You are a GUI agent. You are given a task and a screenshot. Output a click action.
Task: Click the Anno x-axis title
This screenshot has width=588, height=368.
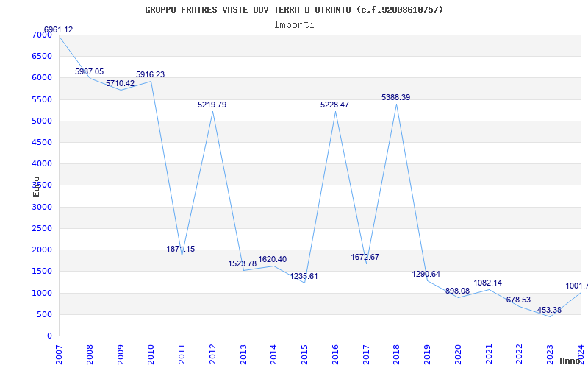pos(570,361)
